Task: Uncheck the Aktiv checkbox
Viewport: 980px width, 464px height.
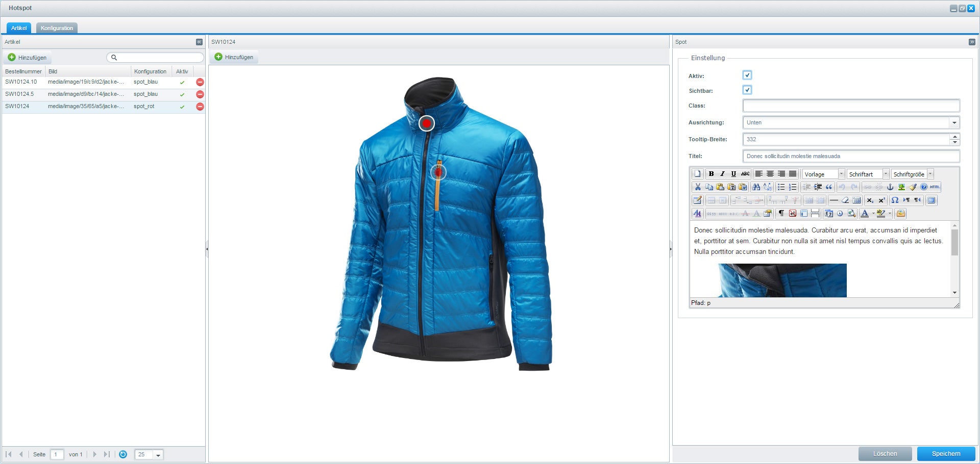Action: (747, 75)
